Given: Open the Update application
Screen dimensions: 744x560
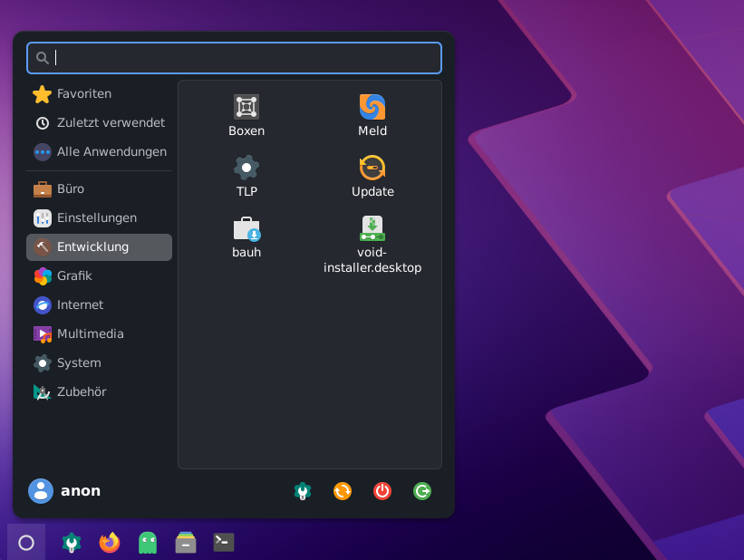Looking at the screenshot, I should point(372,177).
